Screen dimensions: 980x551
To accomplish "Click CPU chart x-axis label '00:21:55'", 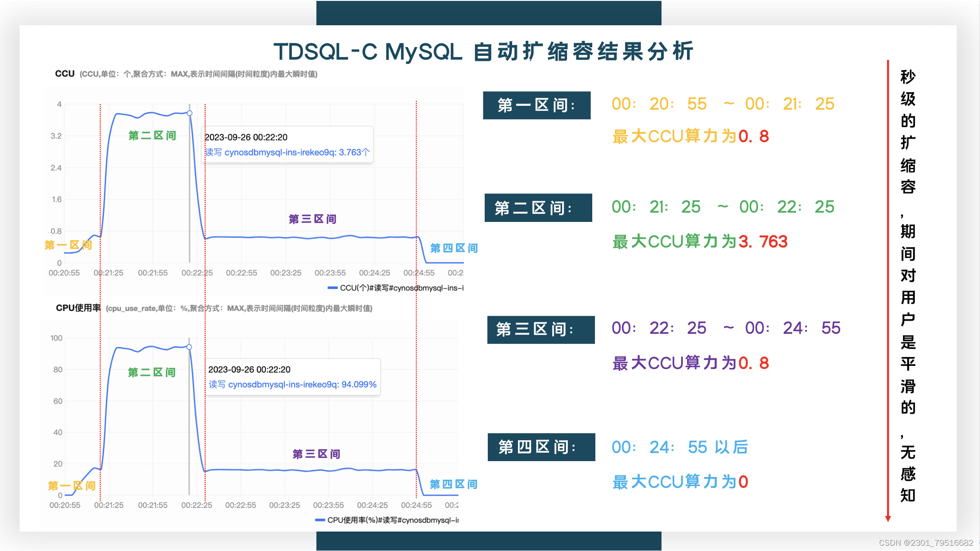I will [153, 505].
